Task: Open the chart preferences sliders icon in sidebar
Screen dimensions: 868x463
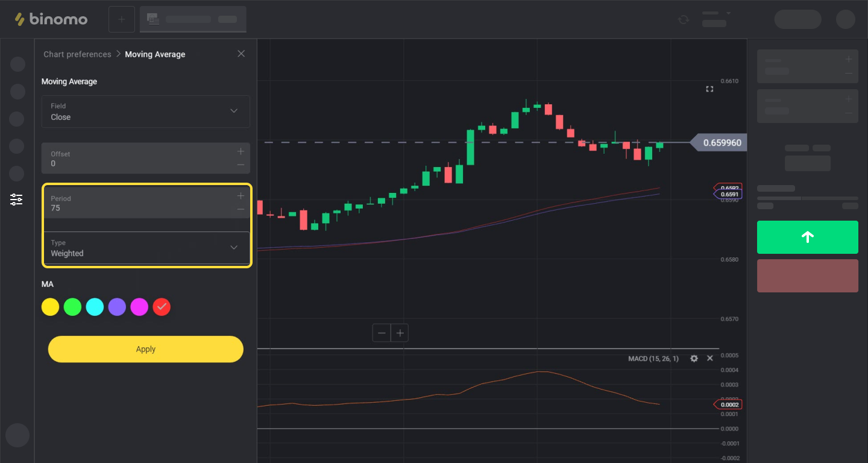Action: [16, 199]
